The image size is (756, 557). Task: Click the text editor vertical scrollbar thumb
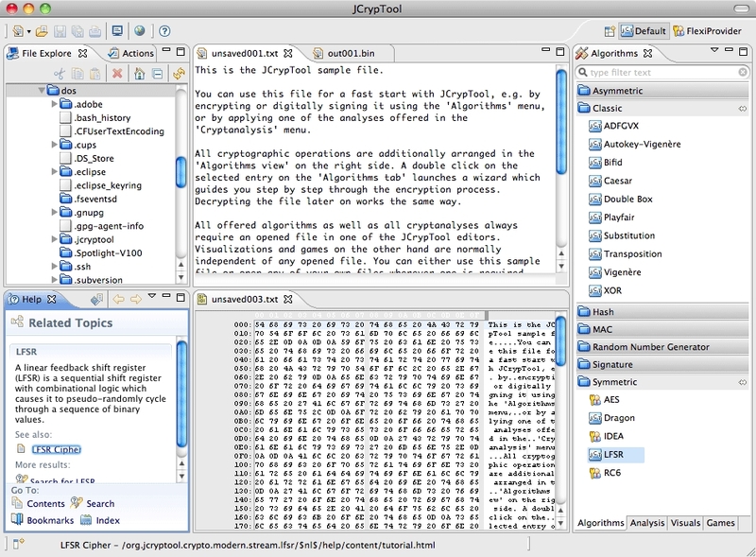561,122
